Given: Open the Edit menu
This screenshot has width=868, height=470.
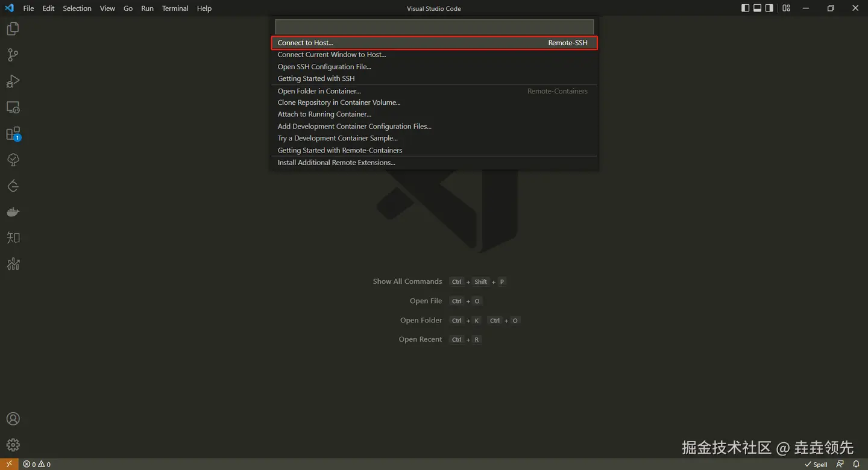Looking at the screenshot, I should [x=48, y=8].
